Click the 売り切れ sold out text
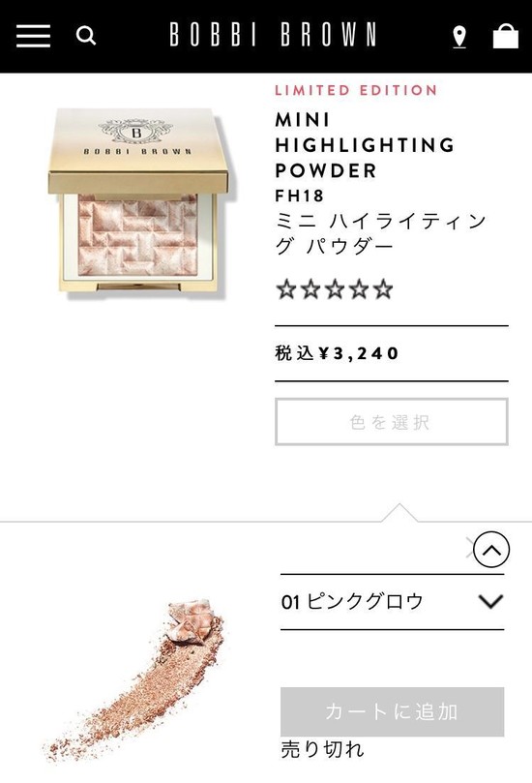 point(322,749)
